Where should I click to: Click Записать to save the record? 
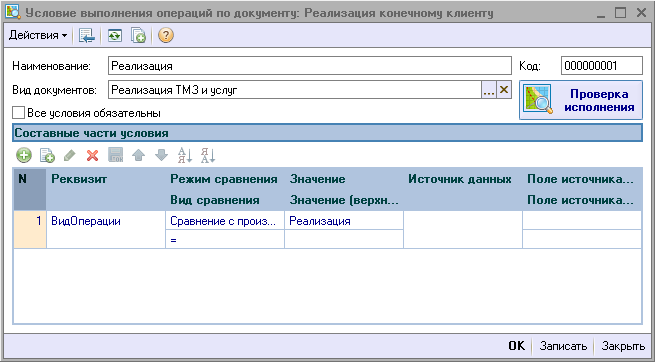pos(563,346)
